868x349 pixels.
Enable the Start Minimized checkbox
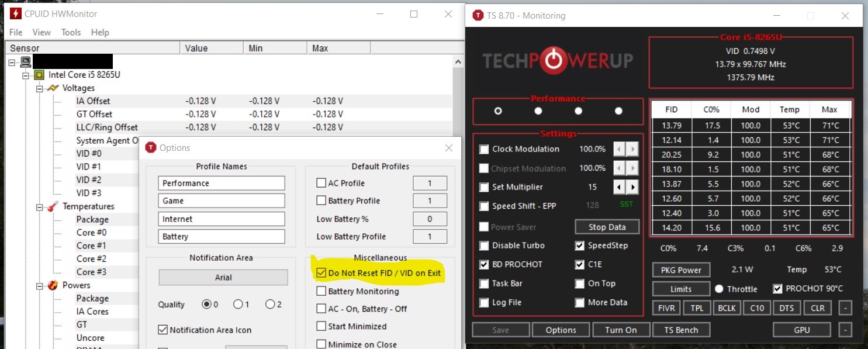321,326
